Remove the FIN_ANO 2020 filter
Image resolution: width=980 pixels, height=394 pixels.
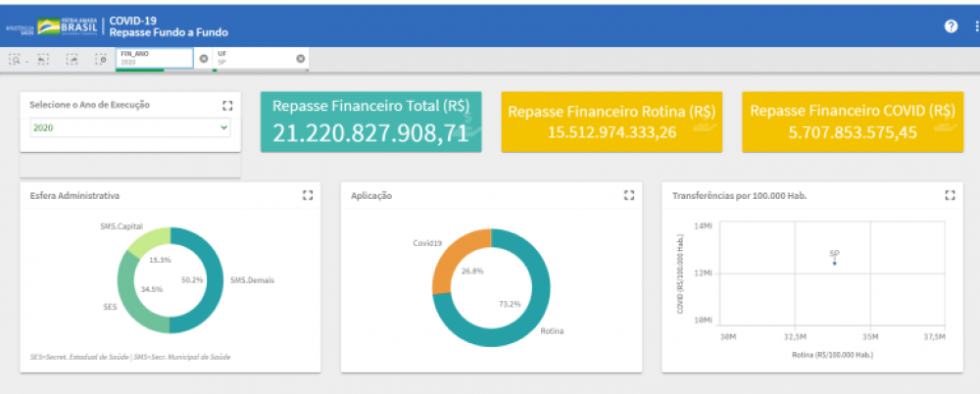pos(203,59)
